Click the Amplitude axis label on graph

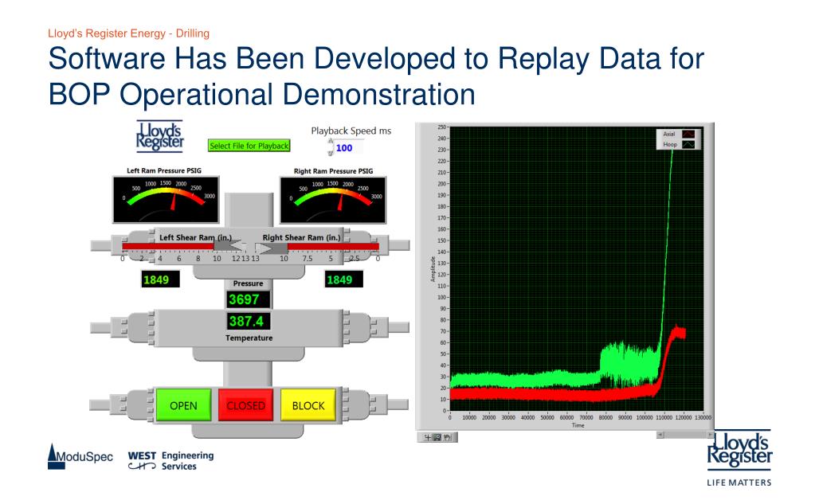[x=433, y=269]
